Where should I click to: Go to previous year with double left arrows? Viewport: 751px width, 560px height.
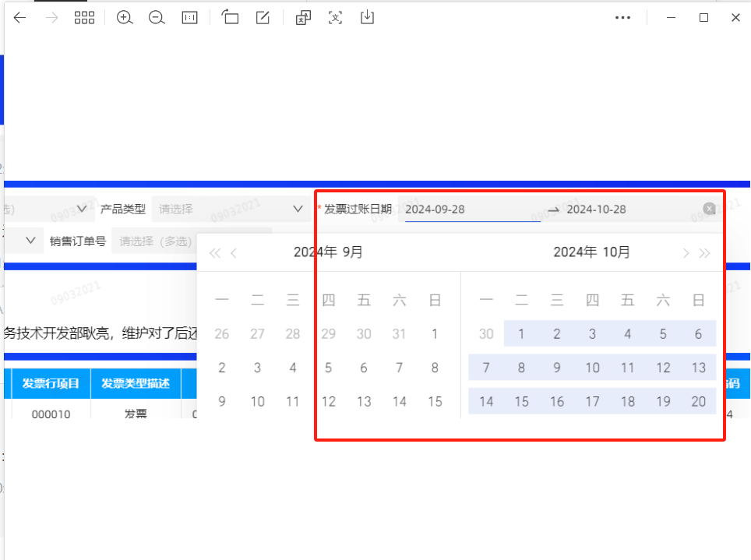coord(215,252)
